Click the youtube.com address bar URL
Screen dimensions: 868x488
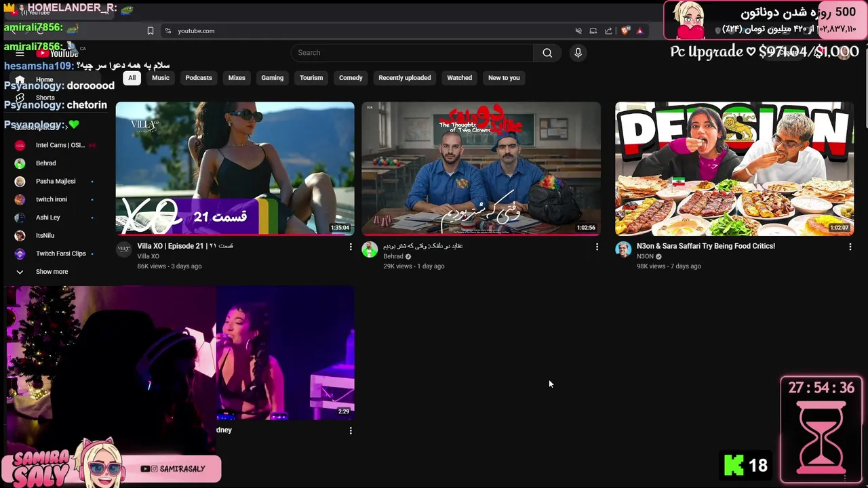pyautogui.click(x=196, y=30)
